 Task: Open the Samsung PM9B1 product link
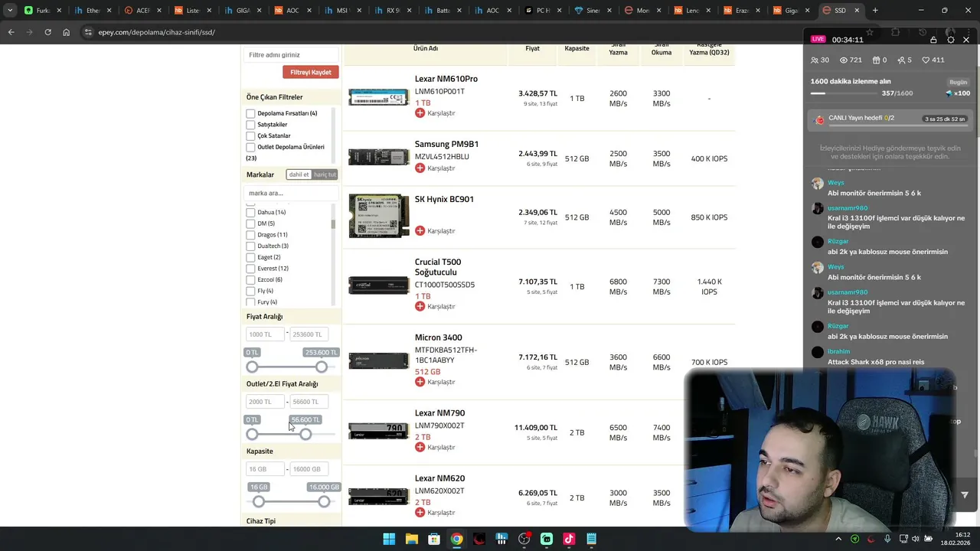tap(446, 144)
